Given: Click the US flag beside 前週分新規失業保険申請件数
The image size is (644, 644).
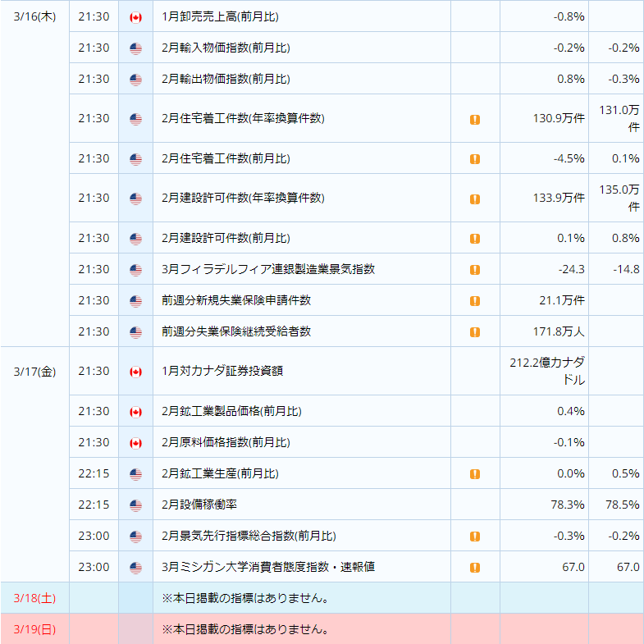Looking at the screenshot, I should (135, 301).
